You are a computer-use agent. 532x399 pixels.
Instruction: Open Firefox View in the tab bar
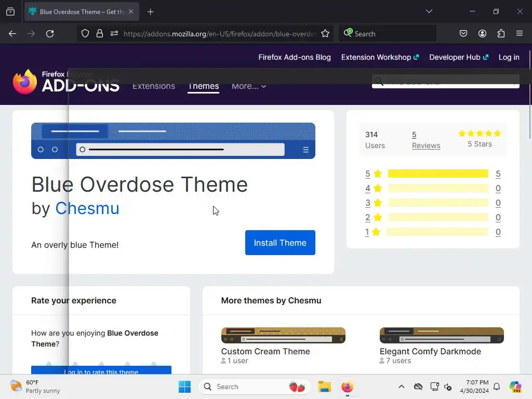pos(10,11)
